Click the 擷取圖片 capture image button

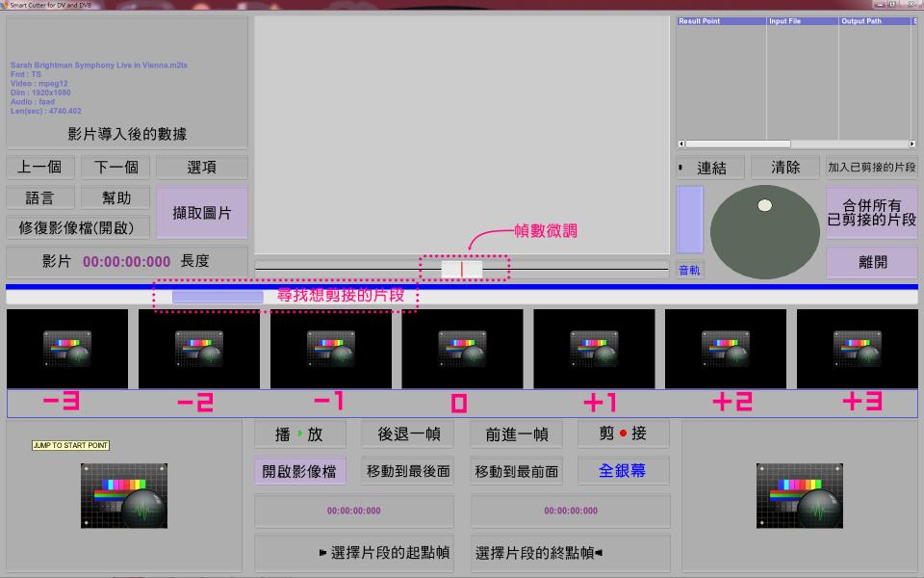click(202, 213)
